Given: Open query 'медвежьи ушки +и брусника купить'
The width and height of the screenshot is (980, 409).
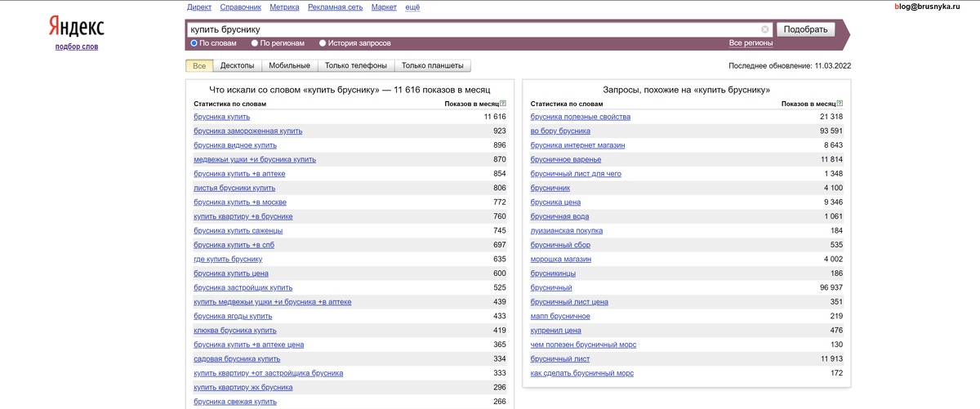Looking at the screenshot, I should click(x=255, y=159).
